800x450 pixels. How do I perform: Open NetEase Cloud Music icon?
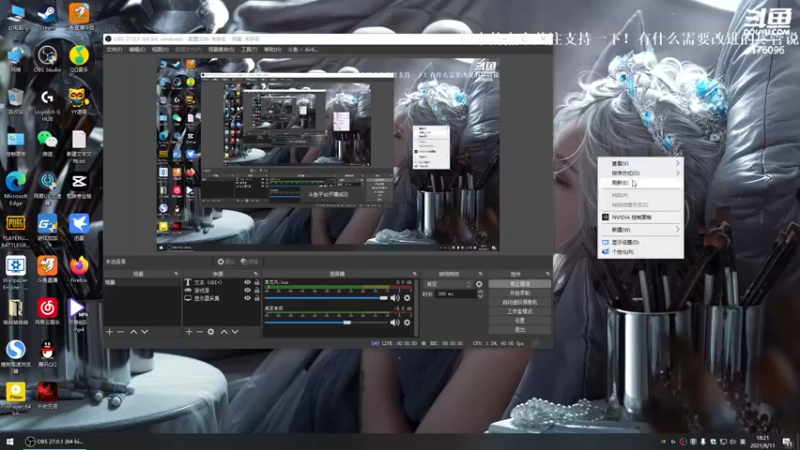coord(47,311)
